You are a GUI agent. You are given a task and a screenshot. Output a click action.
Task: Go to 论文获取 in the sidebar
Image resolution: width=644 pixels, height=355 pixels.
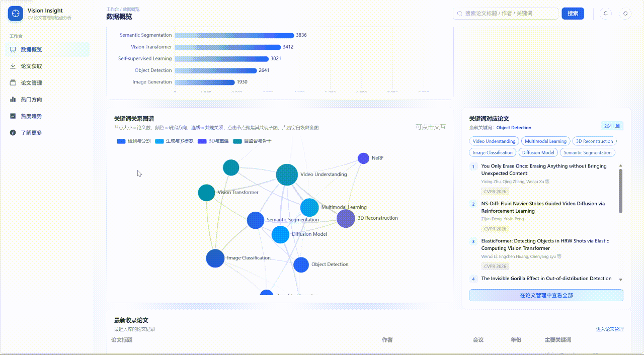pyautogui.click(x=47, y=66)
